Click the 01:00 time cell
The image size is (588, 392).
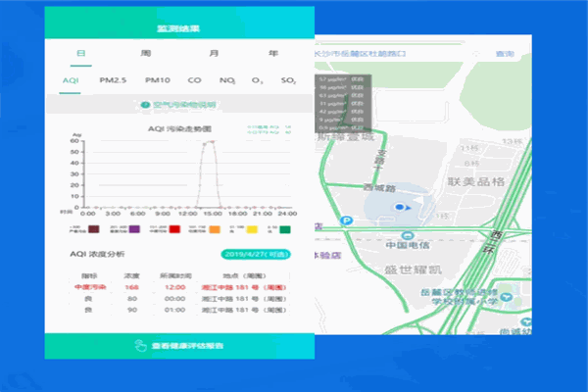coord(174,311)
